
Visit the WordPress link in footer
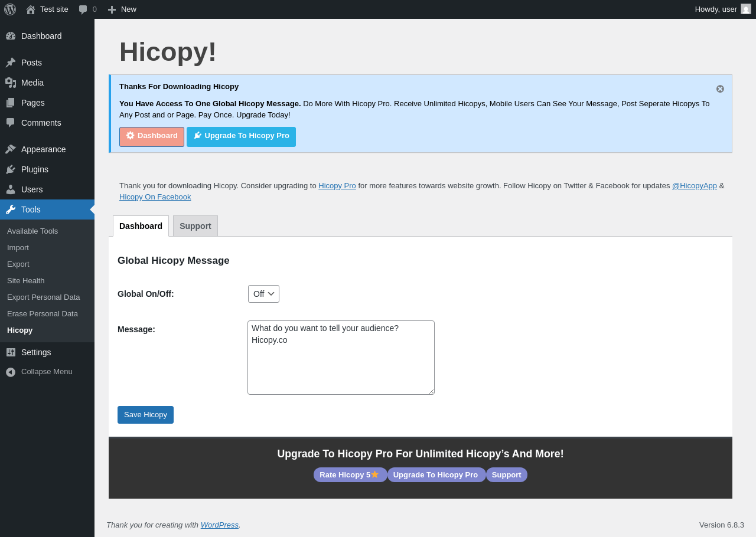click(220, 525)
